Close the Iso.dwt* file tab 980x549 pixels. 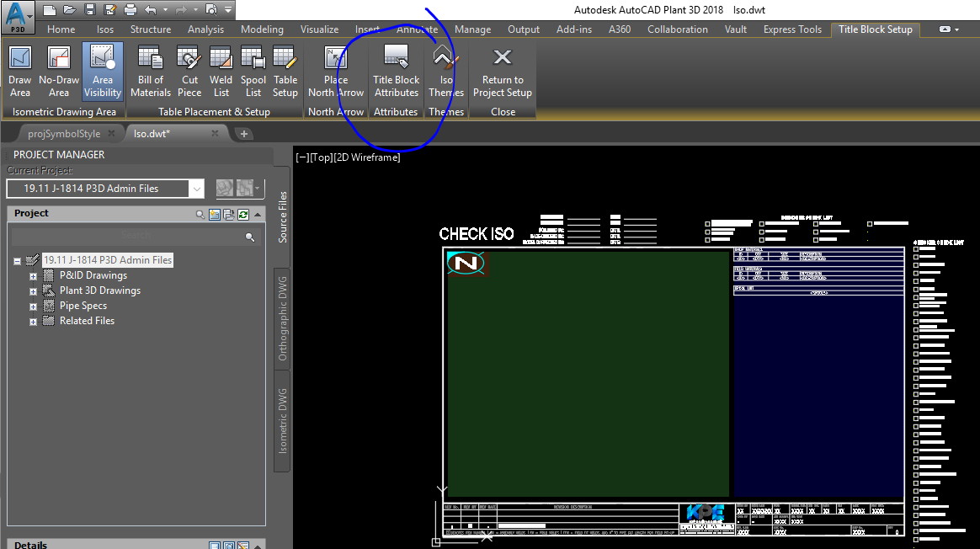215,133
